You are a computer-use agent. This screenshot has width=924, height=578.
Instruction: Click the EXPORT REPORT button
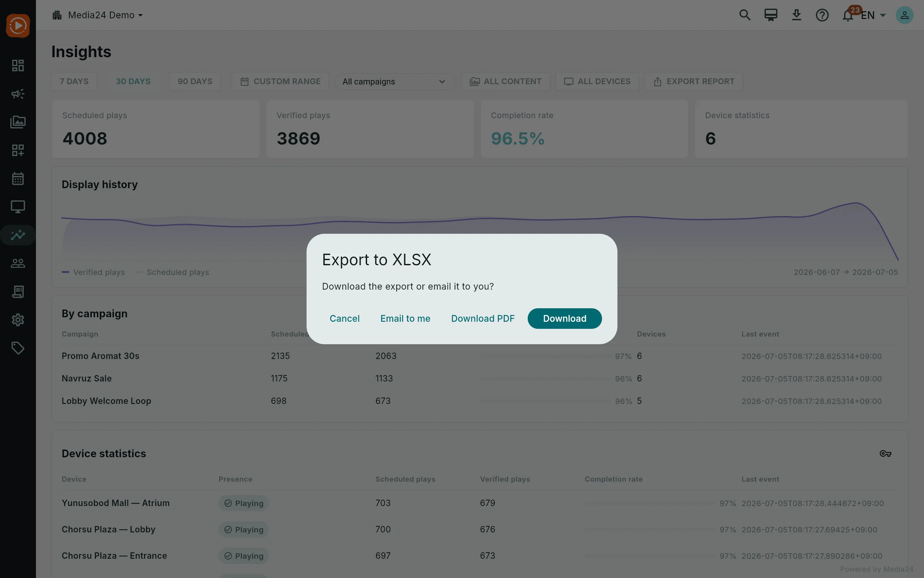[694, 82]
